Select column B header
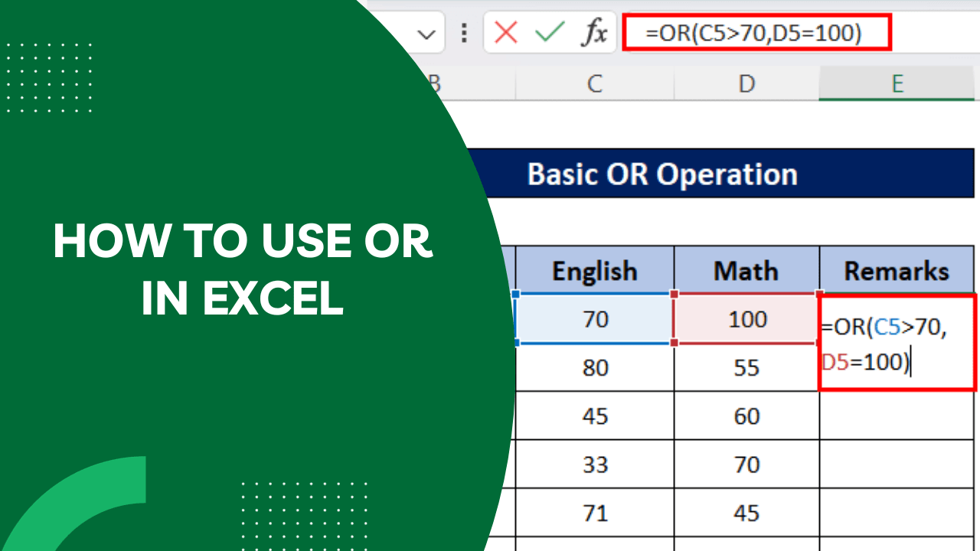 pyautogui.click(x=434, y=83)
